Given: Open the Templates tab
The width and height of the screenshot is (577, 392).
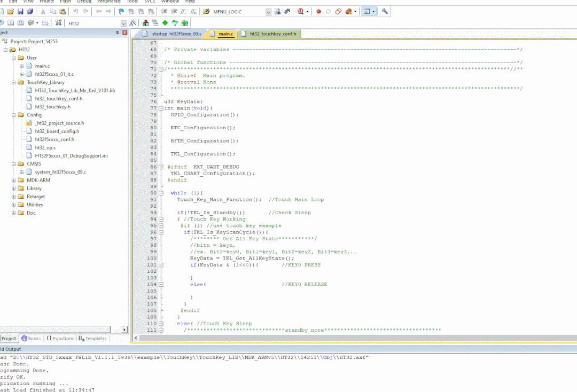Looking at the screenshot, I should pyautogui.click(x=93, y=339).
